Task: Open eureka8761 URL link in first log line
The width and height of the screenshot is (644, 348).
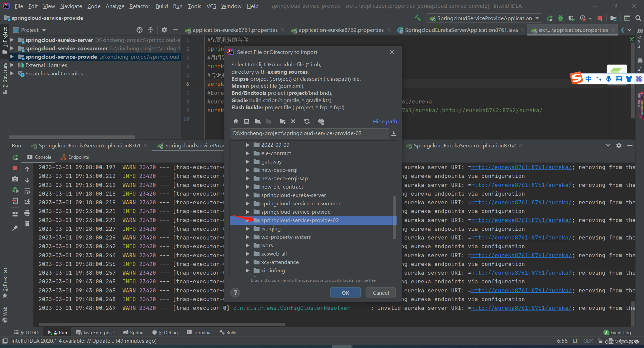Action: [521, 167]
